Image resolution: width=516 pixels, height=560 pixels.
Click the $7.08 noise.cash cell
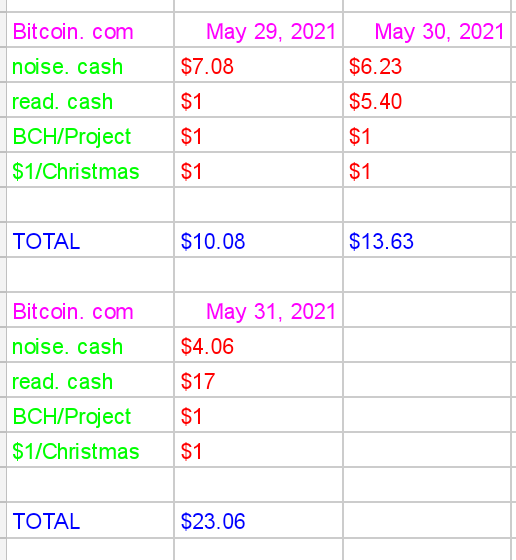click(x=259, y=65)
